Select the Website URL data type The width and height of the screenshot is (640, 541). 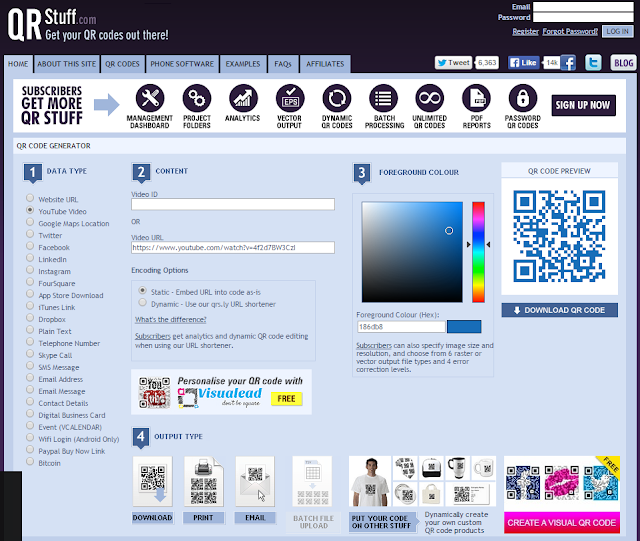coord(30,198)
